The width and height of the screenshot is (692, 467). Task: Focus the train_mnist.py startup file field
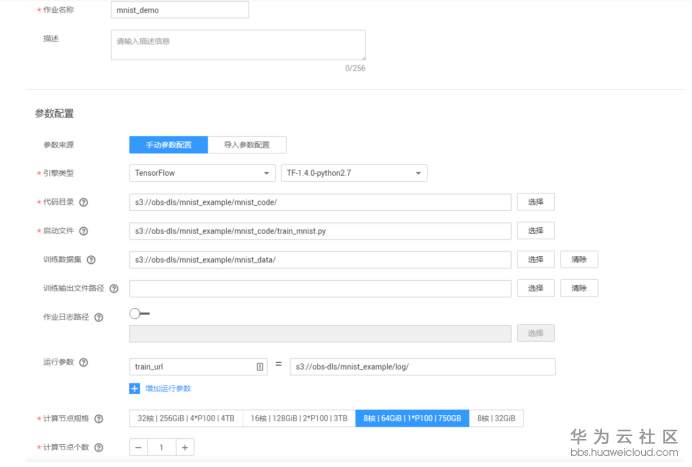point(320,231)
